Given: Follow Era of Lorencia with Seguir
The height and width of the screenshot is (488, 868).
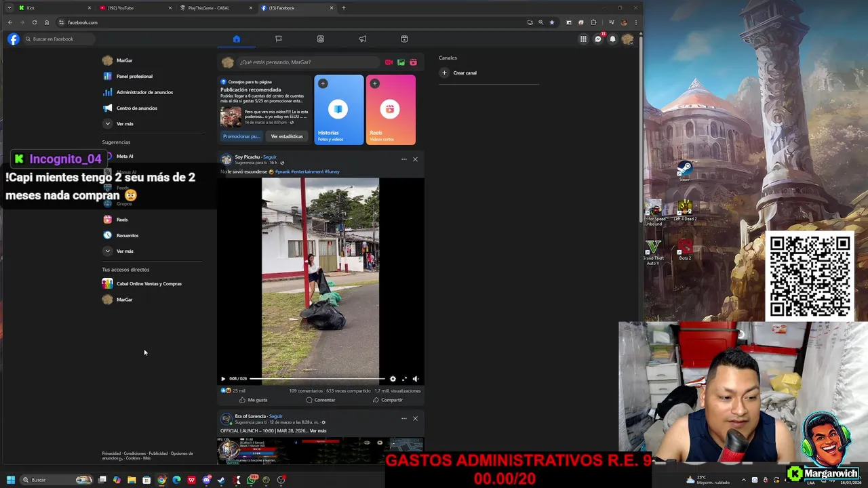Looking at the screenshot, I should (x=275, y=416).
